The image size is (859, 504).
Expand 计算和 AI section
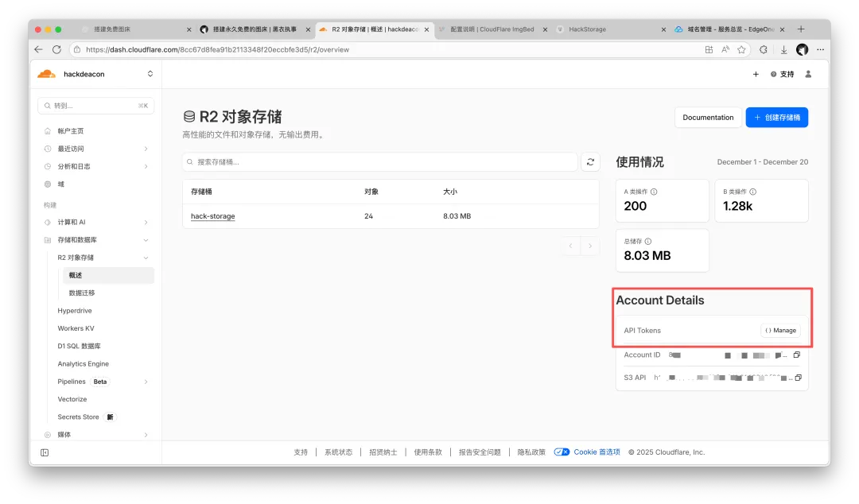[x=146, y=223]
